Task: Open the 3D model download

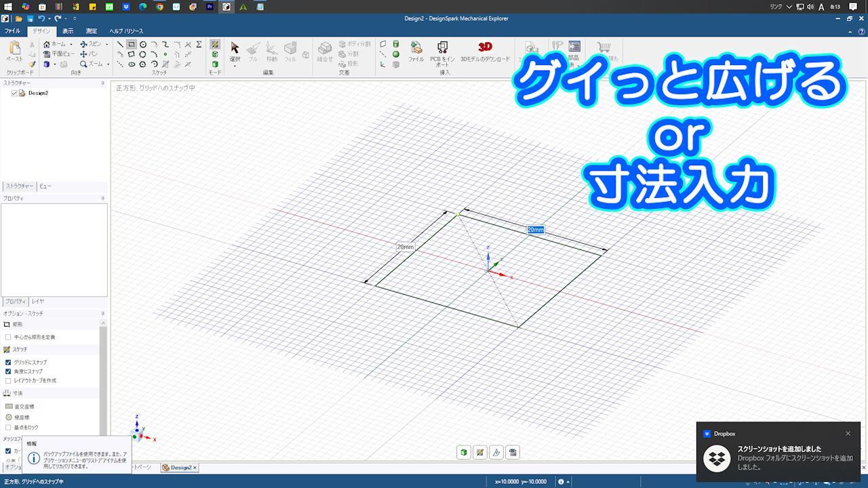Action: coord(485,52)
